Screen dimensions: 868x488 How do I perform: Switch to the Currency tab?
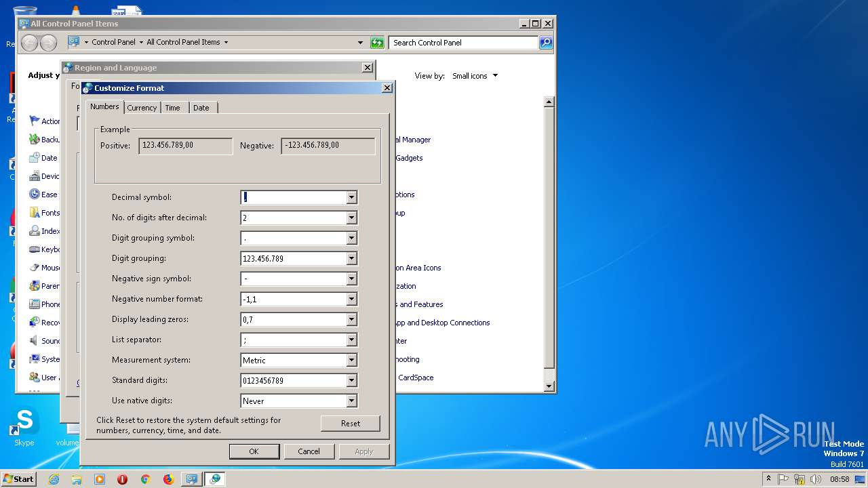[142, 108]
